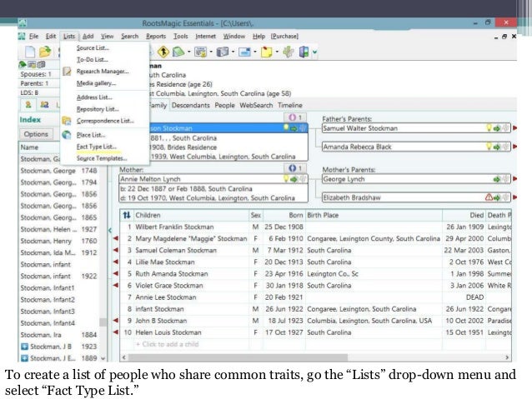Click horizontal scrollbar under children table
532x399 pixels.
pyautogui.click(x=238, y=357)
